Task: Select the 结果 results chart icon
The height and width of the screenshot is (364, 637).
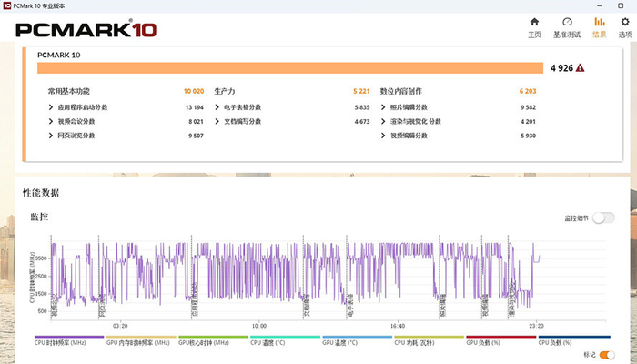Action: pyautogui.click(x=599, y=22)
